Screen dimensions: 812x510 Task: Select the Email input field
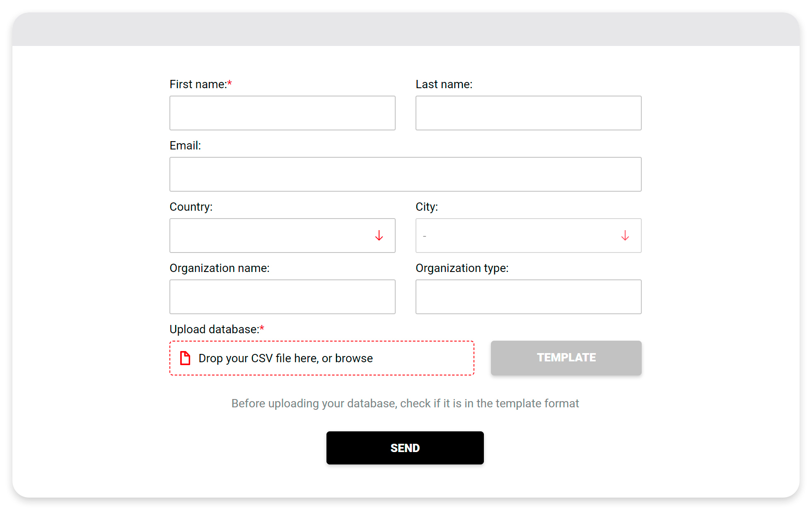(405, 174)
